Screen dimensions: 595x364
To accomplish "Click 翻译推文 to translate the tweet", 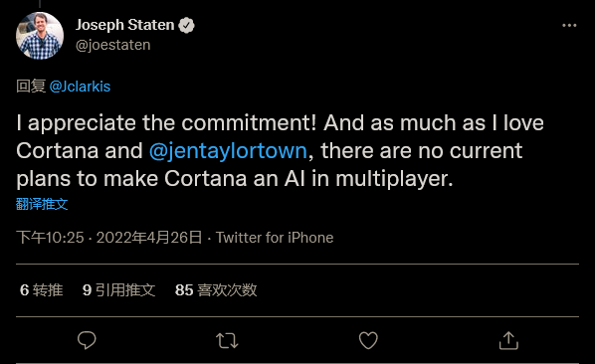I will [x=42, y=204].
